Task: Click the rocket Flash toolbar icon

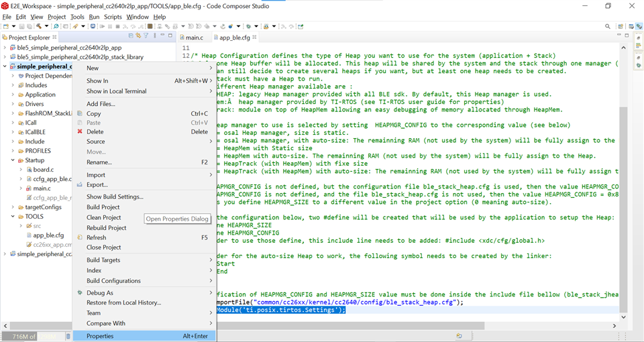Action: pyautogui.click(x=75, y=26)
